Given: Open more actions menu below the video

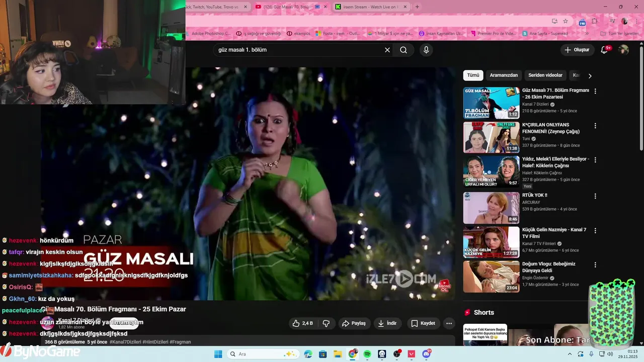Looking at the screenshot, I should [x=449, y=323].
